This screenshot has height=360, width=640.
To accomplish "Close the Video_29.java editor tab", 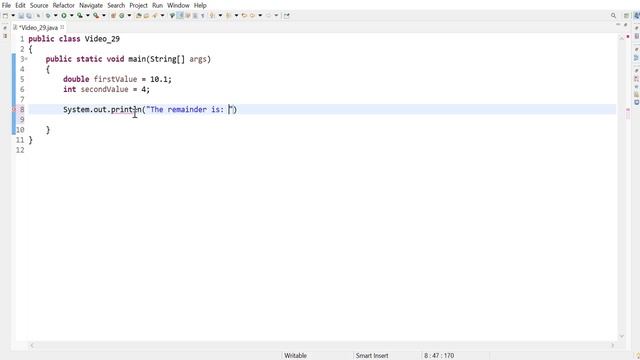I will click(x=62, y=27).
